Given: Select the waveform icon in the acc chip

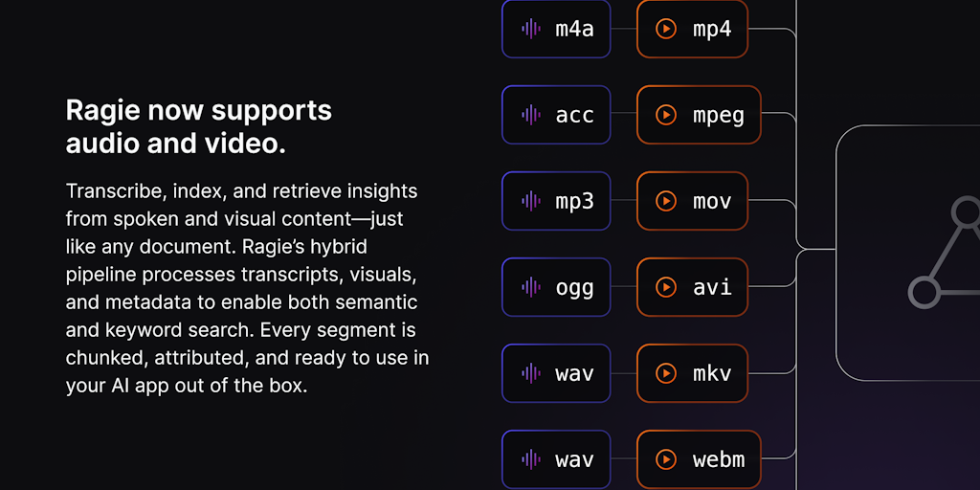Looking at the screenshot, I should (530, 115).
